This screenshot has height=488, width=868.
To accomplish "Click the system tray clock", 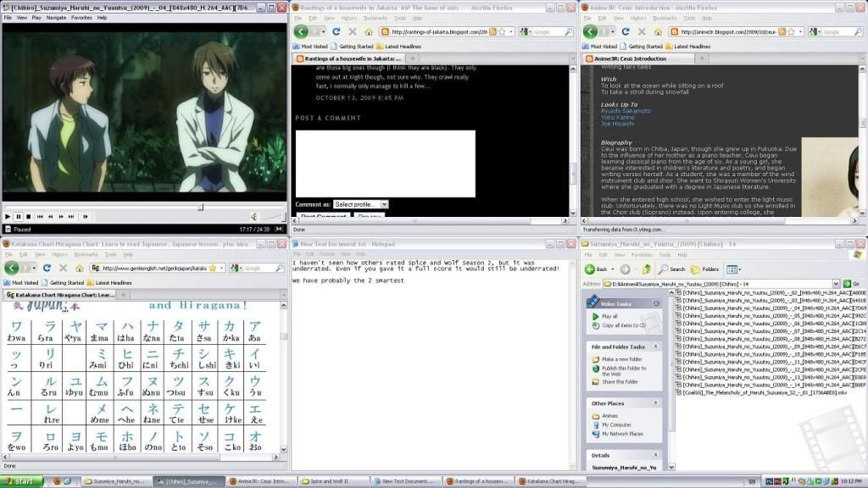I will point(851,481).
